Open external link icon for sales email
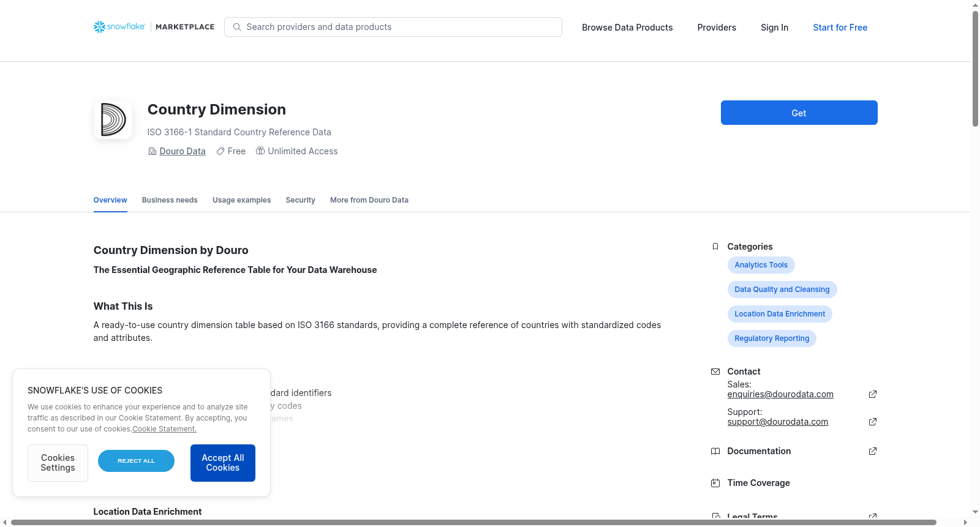Viewport: 980px width, 527px height. pyautogui.click(x=873, y=394)
